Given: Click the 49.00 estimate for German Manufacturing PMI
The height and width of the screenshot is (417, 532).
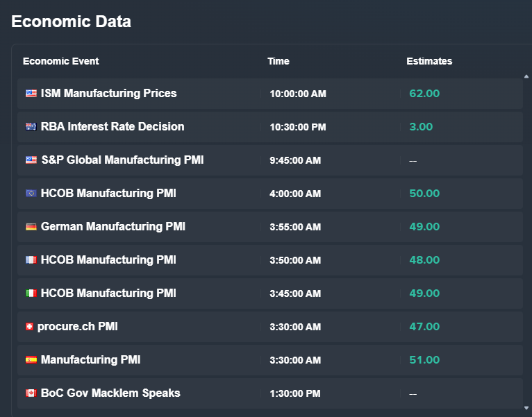Looking at the screenshot, I should coord(424,226).
